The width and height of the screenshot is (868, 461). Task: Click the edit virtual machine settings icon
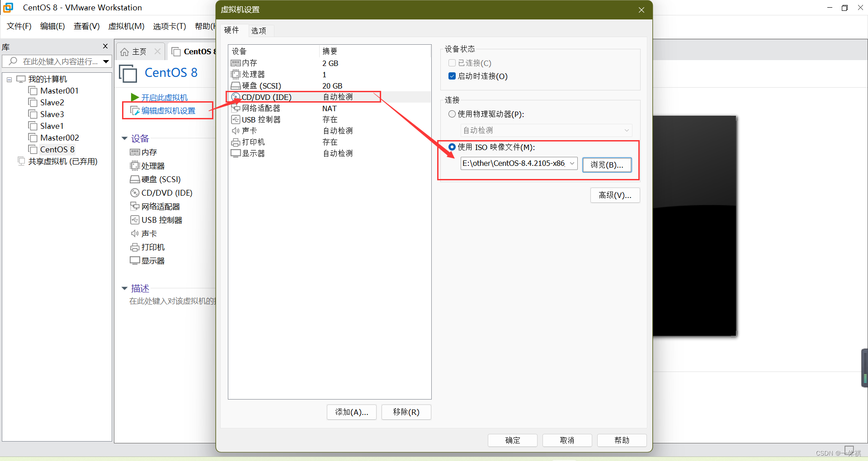135,111
